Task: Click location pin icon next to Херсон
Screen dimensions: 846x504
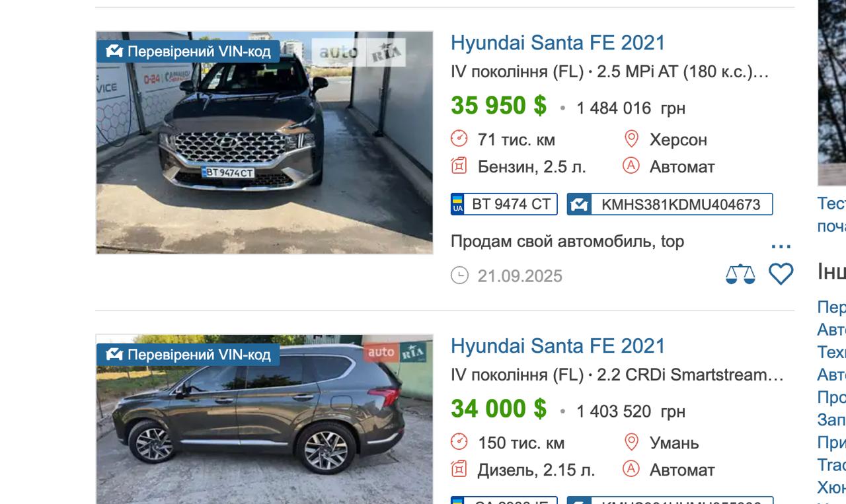Action: [x=631, y=139]
